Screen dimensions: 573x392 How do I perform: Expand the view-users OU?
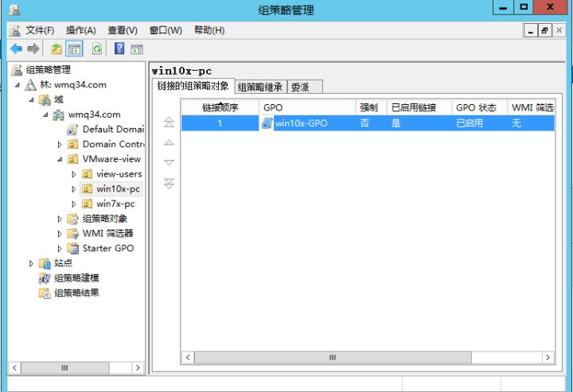click(x=74, y=174)
